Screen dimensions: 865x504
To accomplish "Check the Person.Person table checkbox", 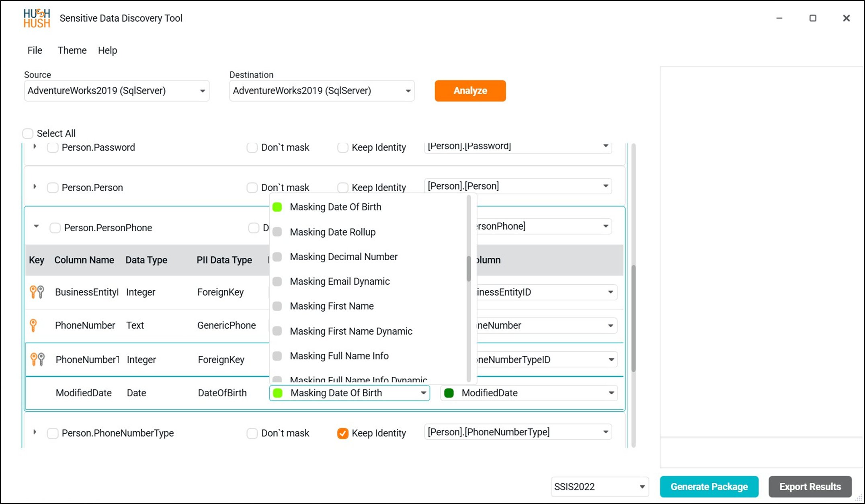I will (53, 188).
